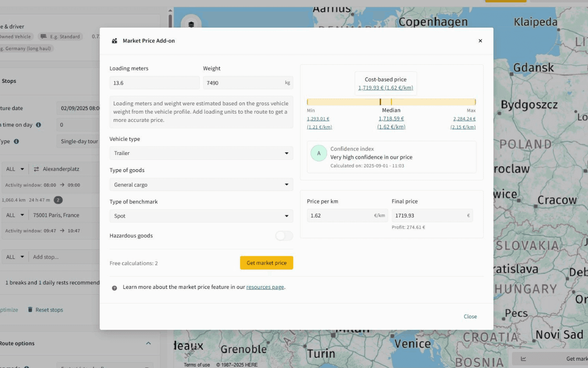The image size is (588, 368).
Task: Collapse the Route options section
Action: point(148,344)
